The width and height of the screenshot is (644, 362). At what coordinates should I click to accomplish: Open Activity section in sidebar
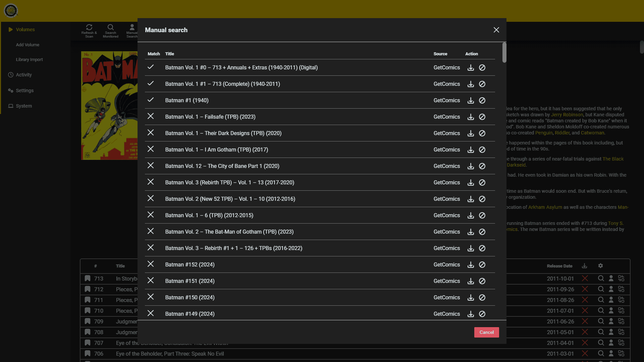tap(23, 75)
